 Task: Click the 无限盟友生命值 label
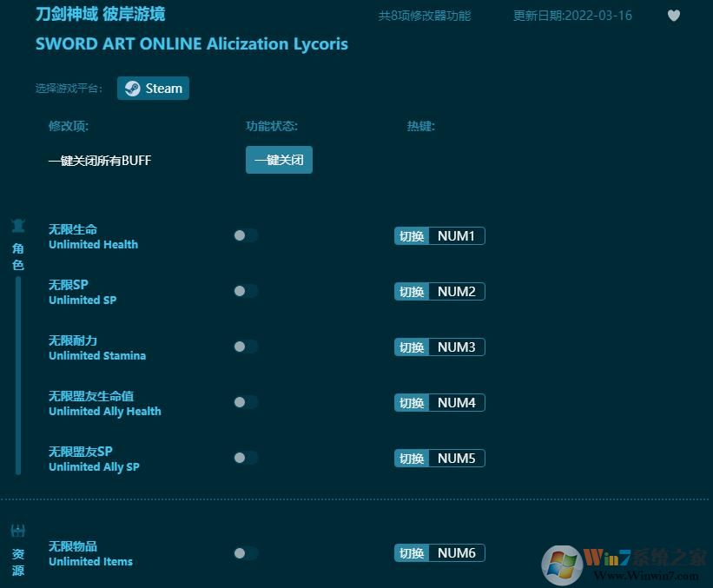tap(91, 396)
